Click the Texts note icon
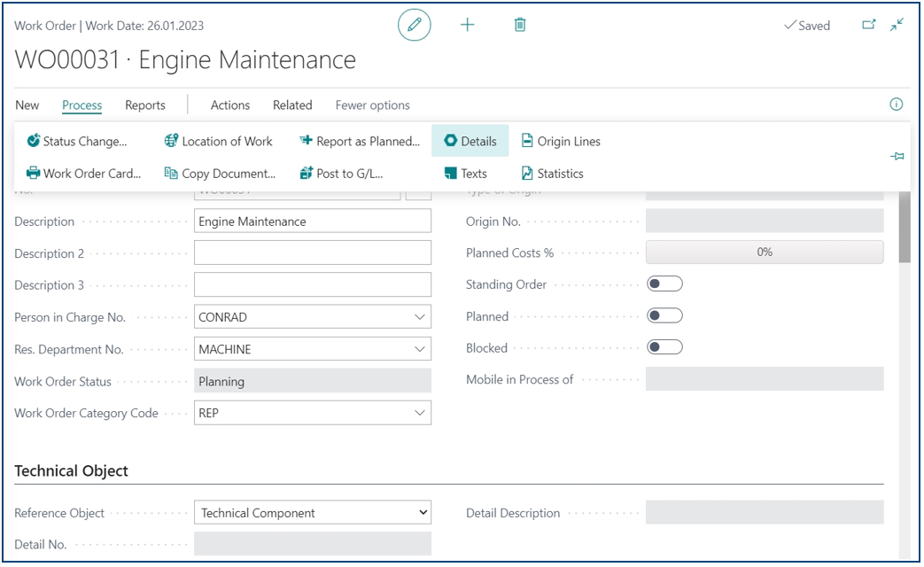Screen dimensions: 924x567 tap(450, 174)
